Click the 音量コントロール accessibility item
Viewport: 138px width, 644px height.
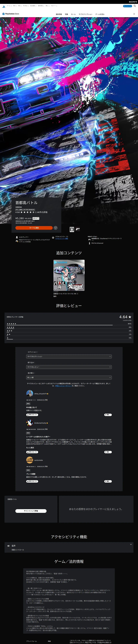pyautogui.click(x=18, y=550)
